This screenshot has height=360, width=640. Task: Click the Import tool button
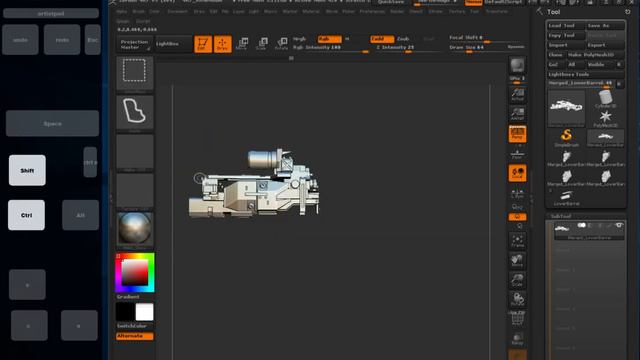pyautogui.click(x=566, y=45)
